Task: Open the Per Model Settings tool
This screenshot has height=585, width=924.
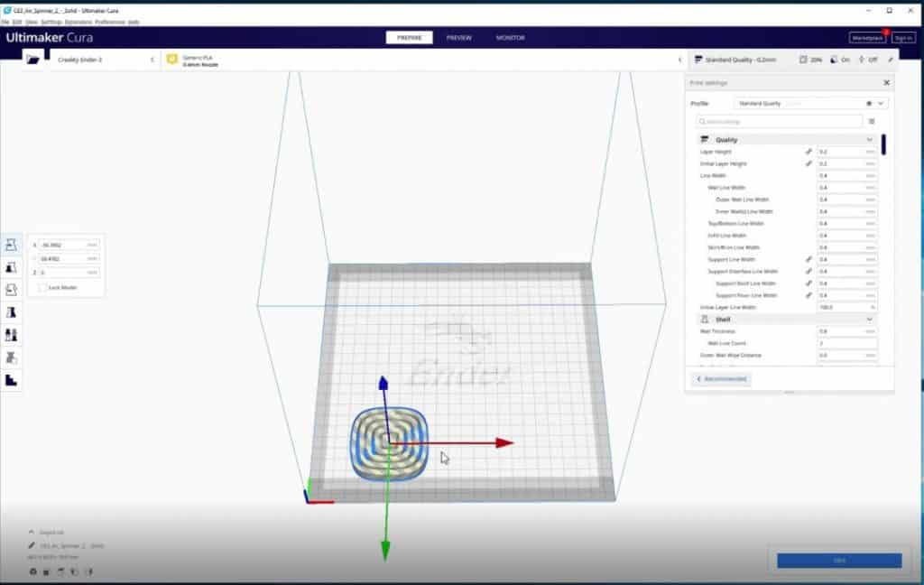Action: 11,335
